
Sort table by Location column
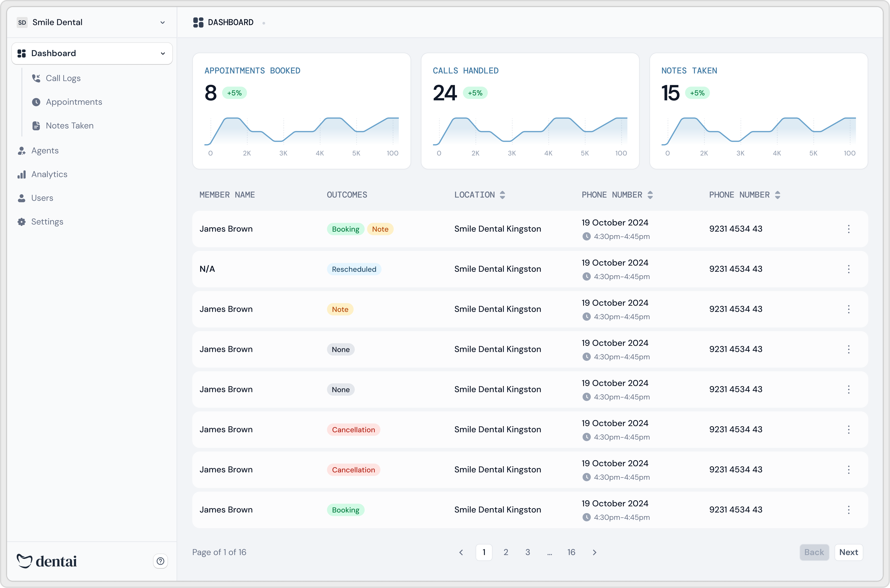(502, 195)
